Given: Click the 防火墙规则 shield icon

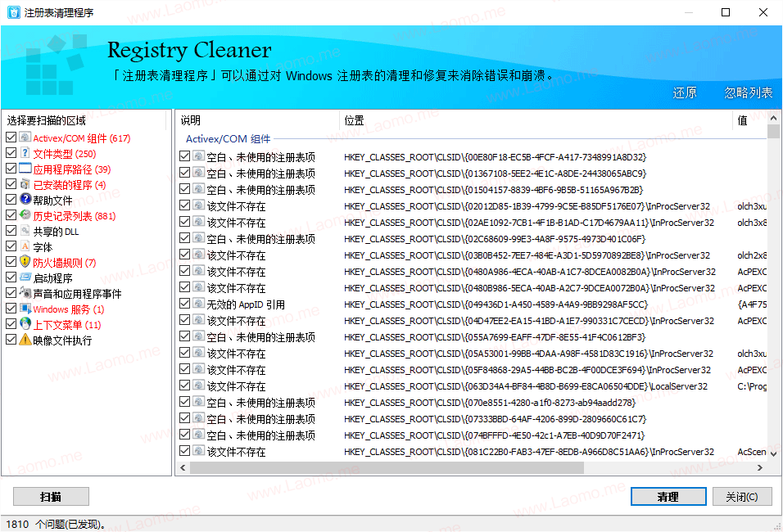Looking at the screenshot, I should point(25,261).
